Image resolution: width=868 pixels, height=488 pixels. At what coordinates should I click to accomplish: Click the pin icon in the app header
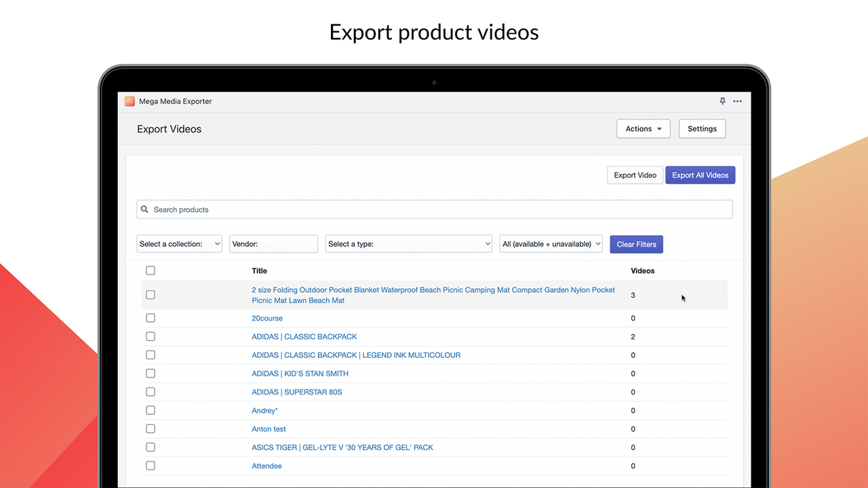click(x=722, y=101)
